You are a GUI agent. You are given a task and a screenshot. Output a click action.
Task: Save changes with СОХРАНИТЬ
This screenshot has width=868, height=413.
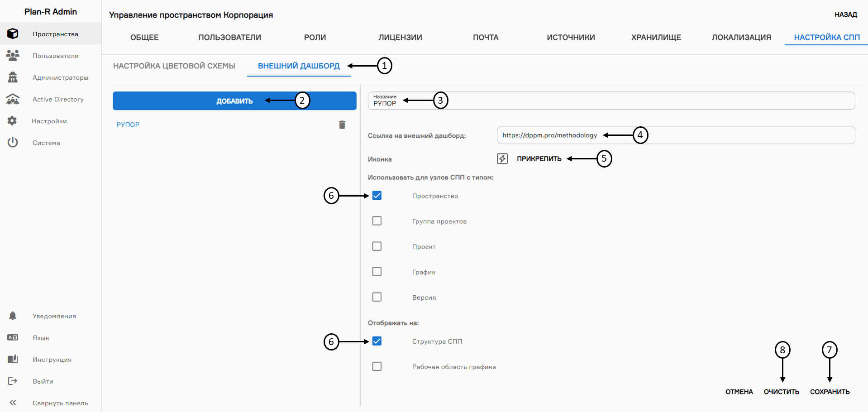(830, 391)
